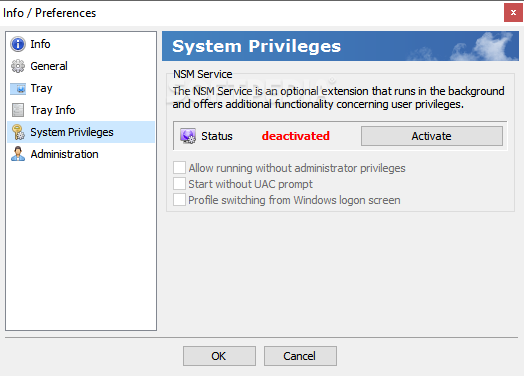Toggle Start without UAC prompt checkbox
Image resolution: width=524 pixels, height=376 pixels.
tap(179, 184)
